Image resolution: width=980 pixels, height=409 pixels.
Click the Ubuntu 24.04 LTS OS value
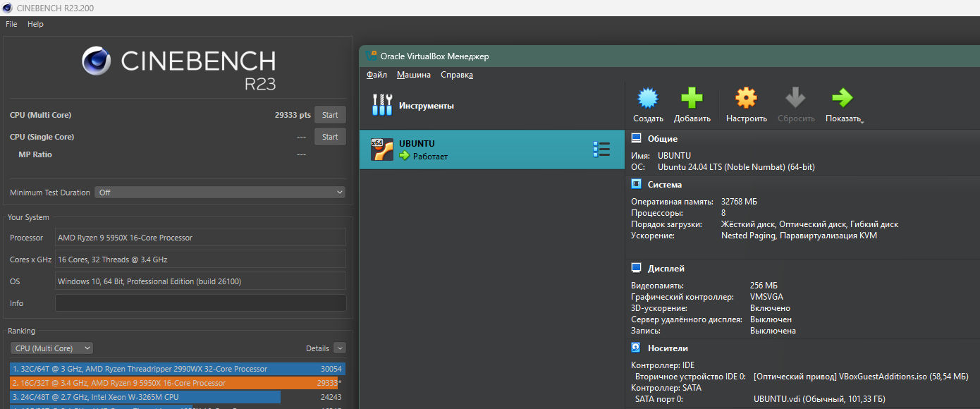click(x=736, y=167)
